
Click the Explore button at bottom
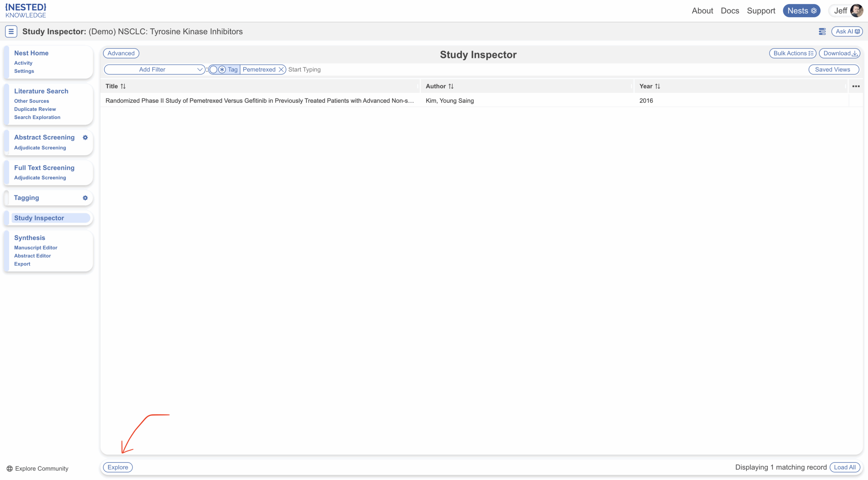coord(118,467)
